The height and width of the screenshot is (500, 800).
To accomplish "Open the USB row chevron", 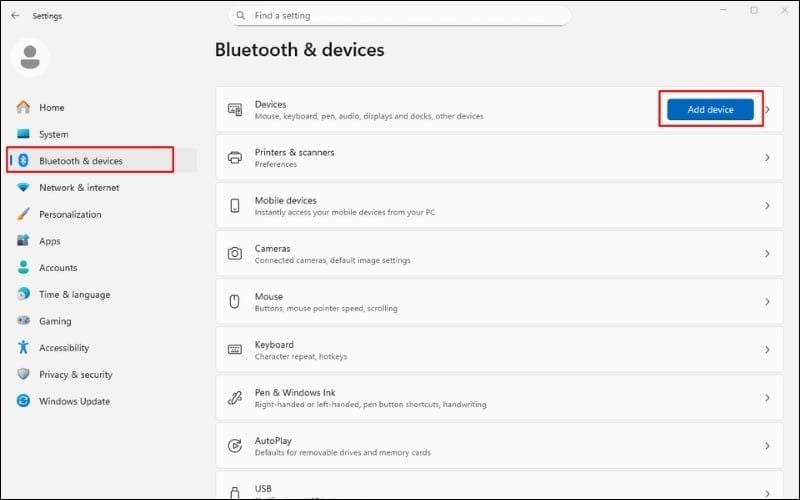I will (x=767, y=493).
